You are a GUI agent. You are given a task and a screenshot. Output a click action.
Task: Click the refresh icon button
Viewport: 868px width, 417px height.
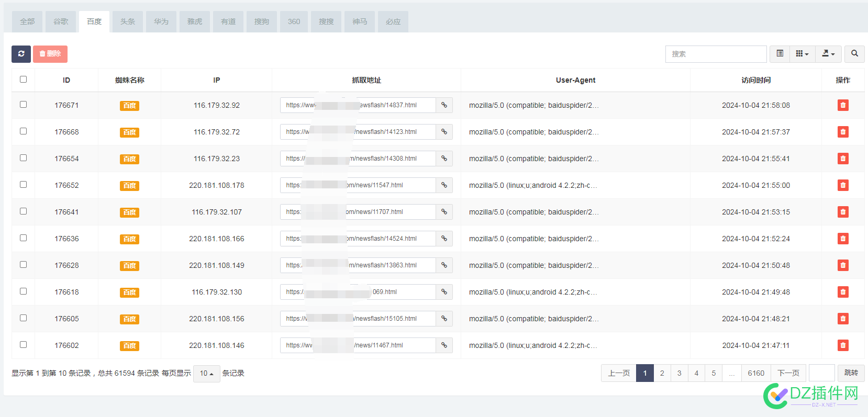tap(21, 54)
